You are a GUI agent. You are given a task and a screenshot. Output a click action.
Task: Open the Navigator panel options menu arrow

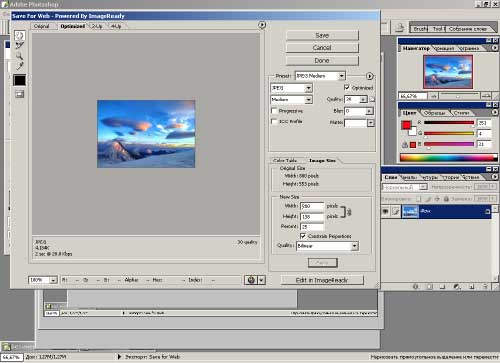click(495, 48)
